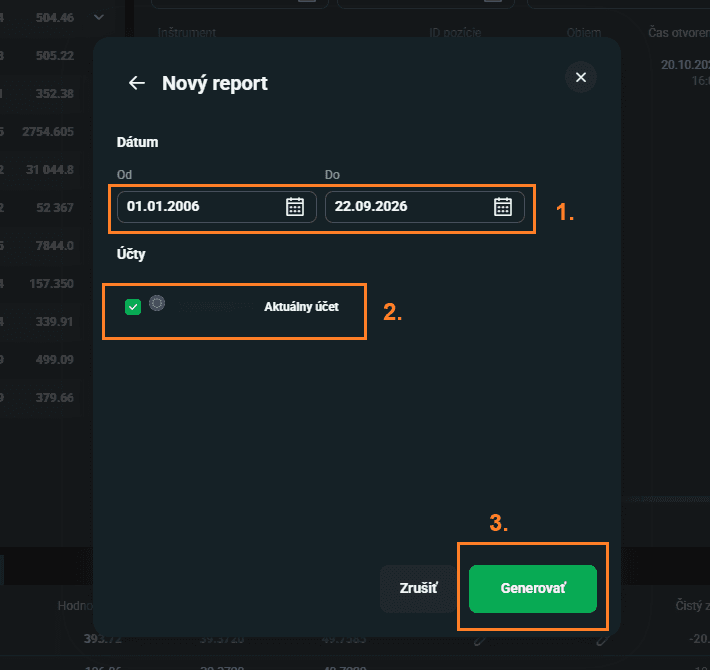710x670 pixels.
Task: Select the value 157.350 in background list
Action: click(x=52, y=284)
